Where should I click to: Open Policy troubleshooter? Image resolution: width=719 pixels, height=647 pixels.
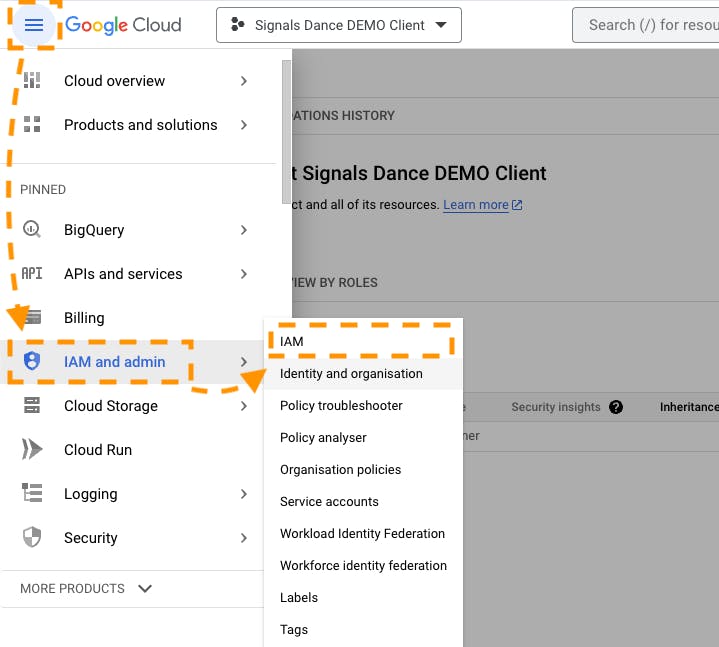point(363,405)
